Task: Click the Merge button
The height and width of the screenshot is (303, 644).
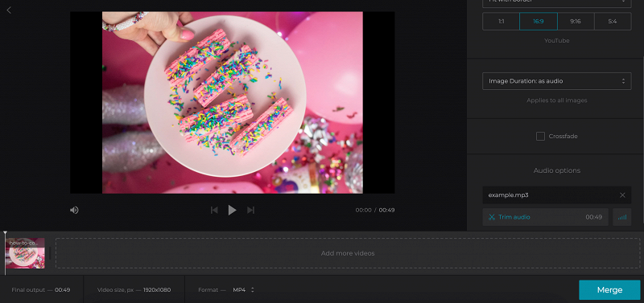Action: point(609,290)
